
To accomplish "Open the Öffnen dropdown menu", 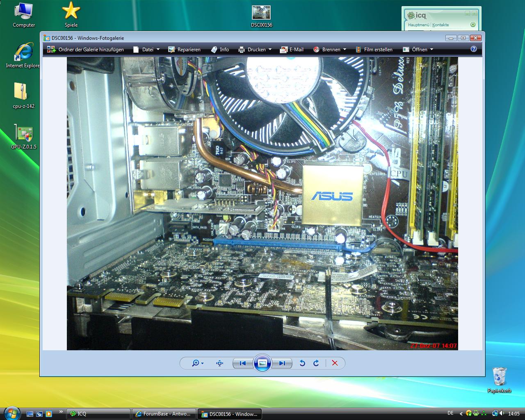I will (x=418, y=49).
